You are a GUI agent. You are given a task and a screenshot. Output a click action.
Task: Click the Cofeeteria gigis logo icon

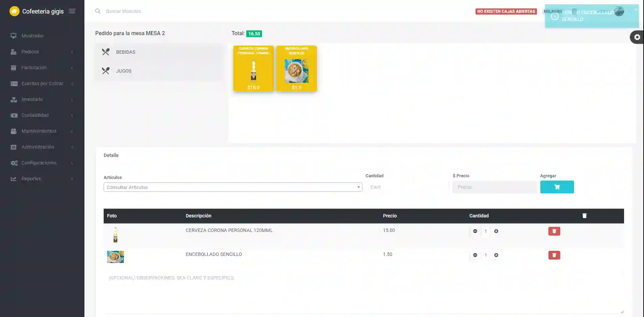click(x=14, y=11)
